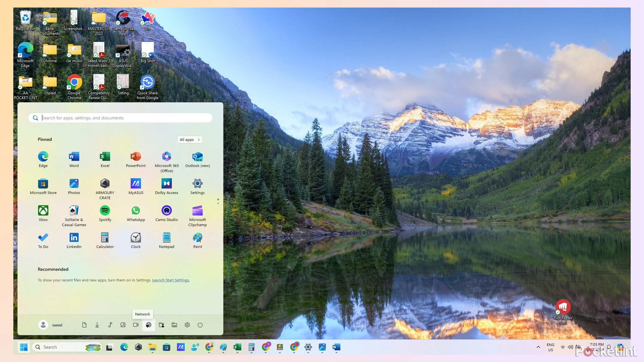This screenshot has height=362, width=644.
Task: Launch PowerPoint from pinned apps
Action: pyautogui.click(x=136, y=159)
